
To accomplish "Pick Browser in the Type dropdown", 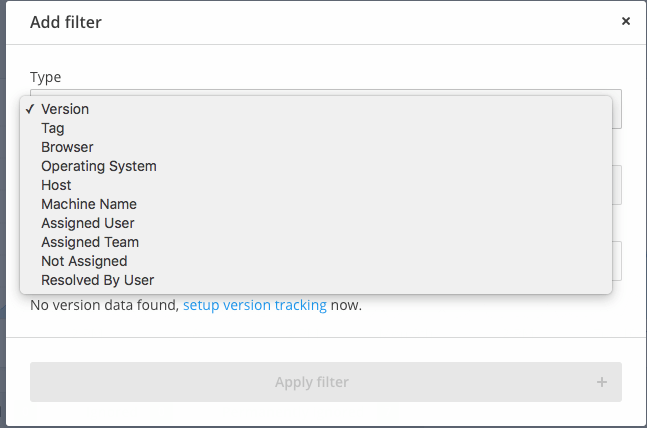I will coord(67,147).
